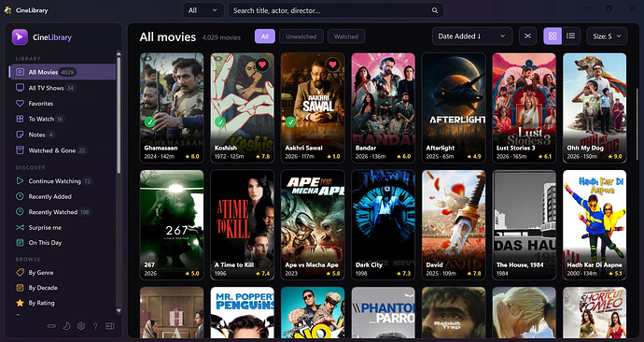Viewport: 644px width, 342px height.
Task: Open the Shortcut Romeo poster
Action: [595, 313]
